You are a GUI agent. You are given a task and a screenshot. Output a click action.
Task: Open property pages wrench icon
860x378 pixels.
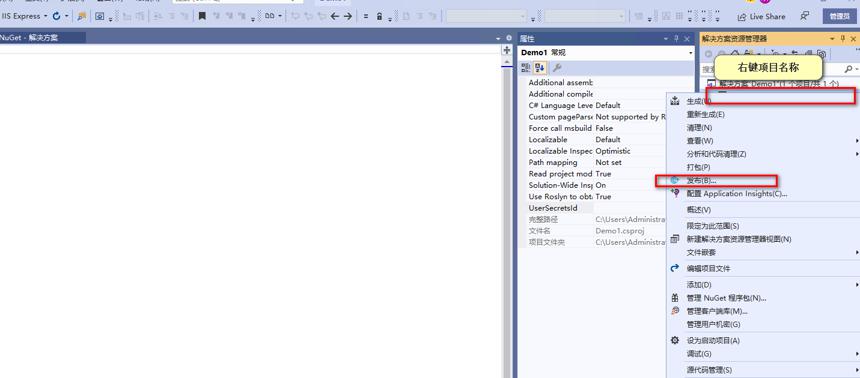click(x=557, y=68)
